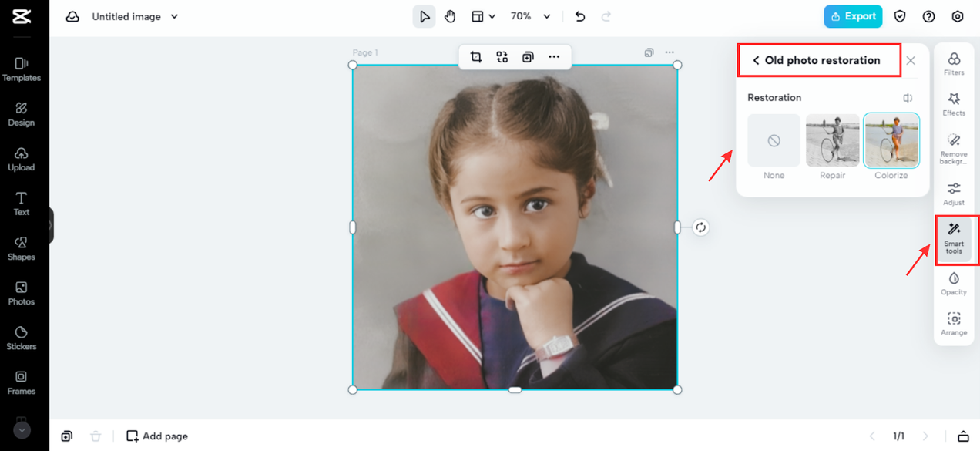
Task: Select the Repair restoration thumbnail
Action: click(833, 140)
